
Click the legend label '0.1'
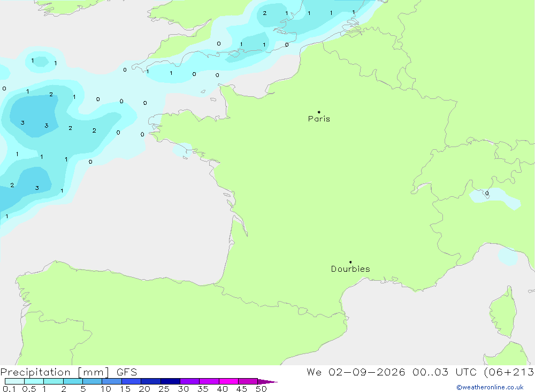click(9, 389)
